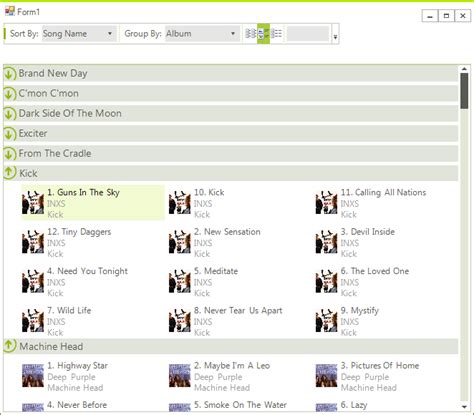Select song title '4. Never Before'

click(x=77, y=405)
